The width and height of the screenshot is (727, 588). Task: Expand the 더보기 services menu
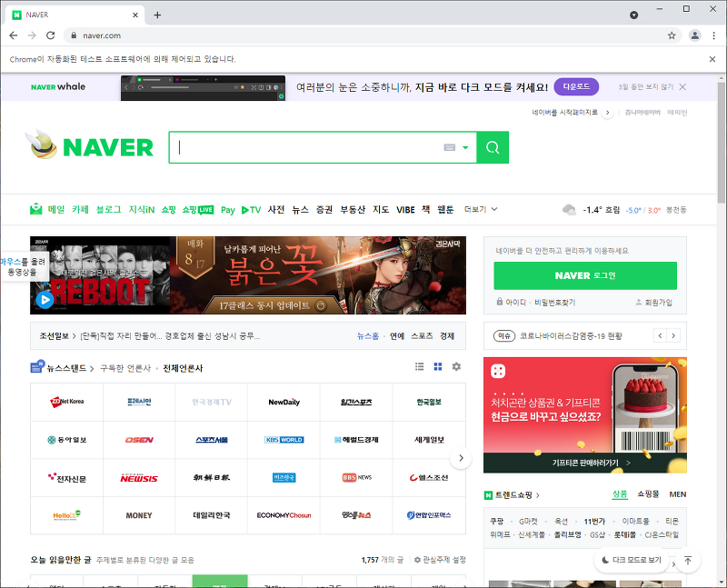pyautogui.click(x=481, y=210)
